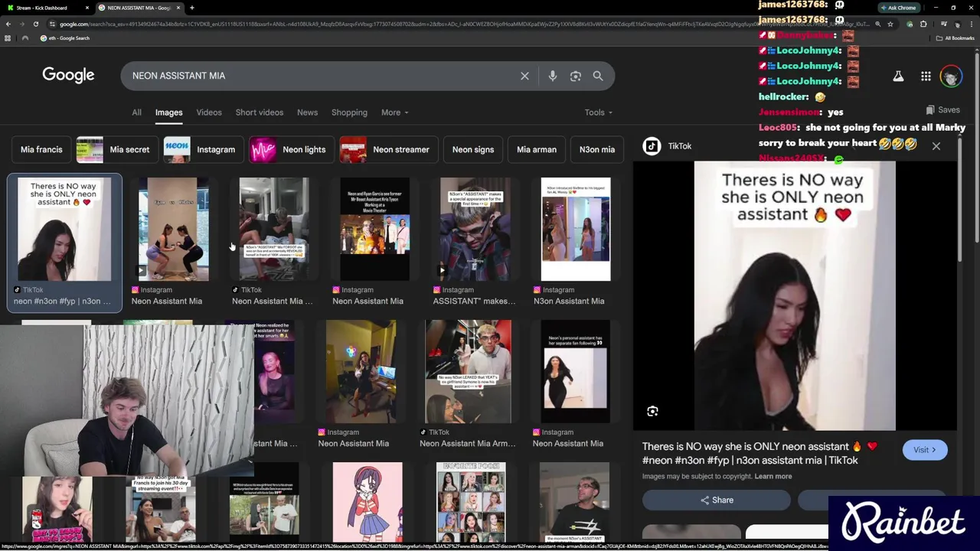
Task: Open Movie Theater Instagram result thumbnail
Action: (374, 230)
